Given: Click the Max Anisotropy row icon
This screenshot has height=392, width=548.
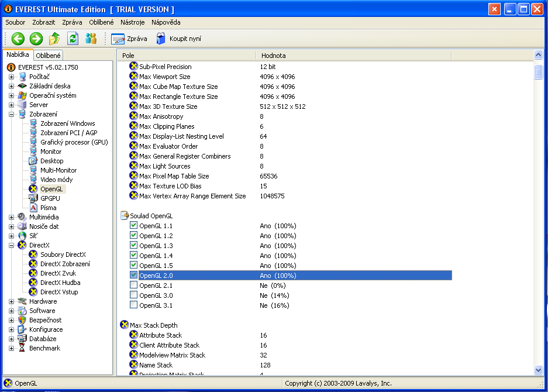Looking at the screenshot, I should click(x=133, y=116).
